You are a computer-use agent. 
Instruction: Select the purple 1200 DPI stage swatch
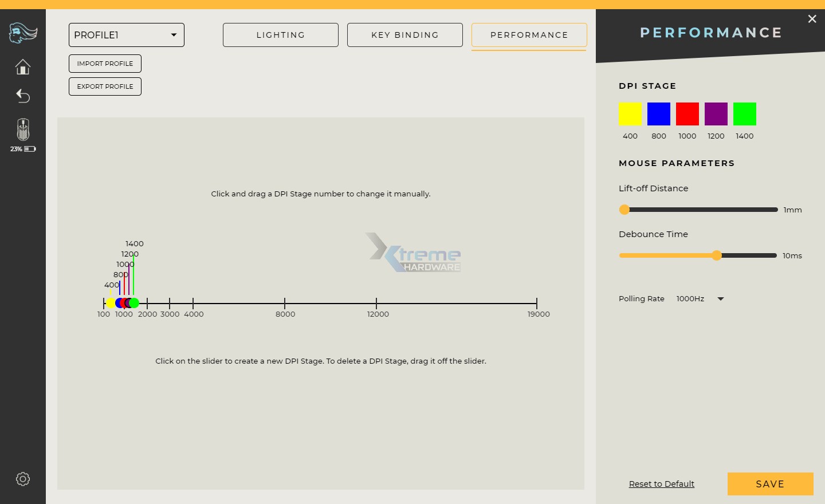point(716,114)
